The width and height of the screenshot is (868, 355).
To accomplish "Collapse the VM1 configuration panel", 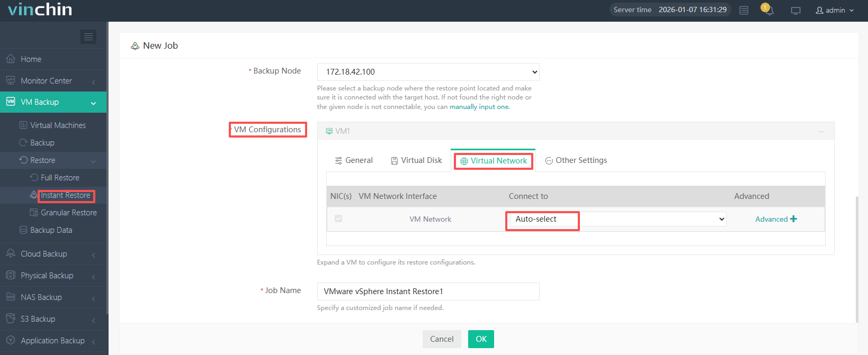I will click(x=821, y=131).
